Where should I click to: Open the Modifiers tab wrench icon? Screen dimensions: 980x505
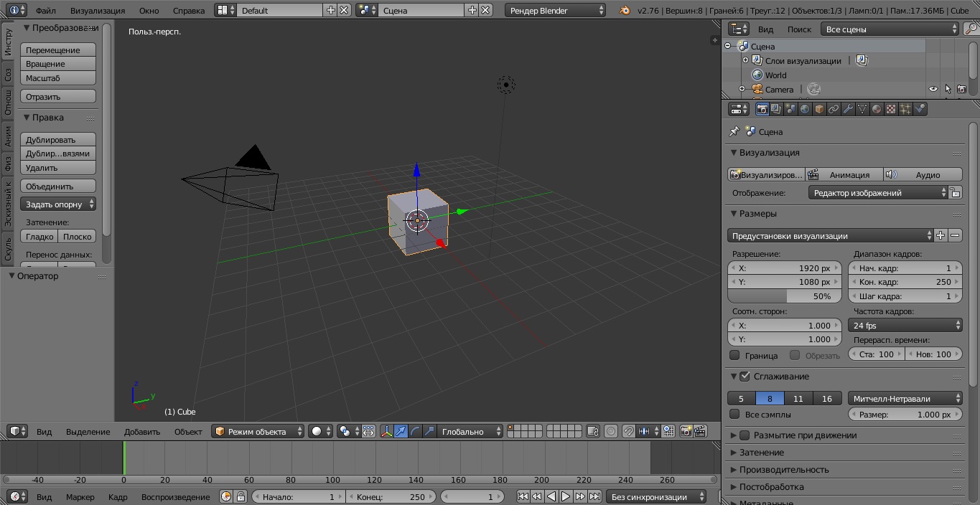pos(848,109)
